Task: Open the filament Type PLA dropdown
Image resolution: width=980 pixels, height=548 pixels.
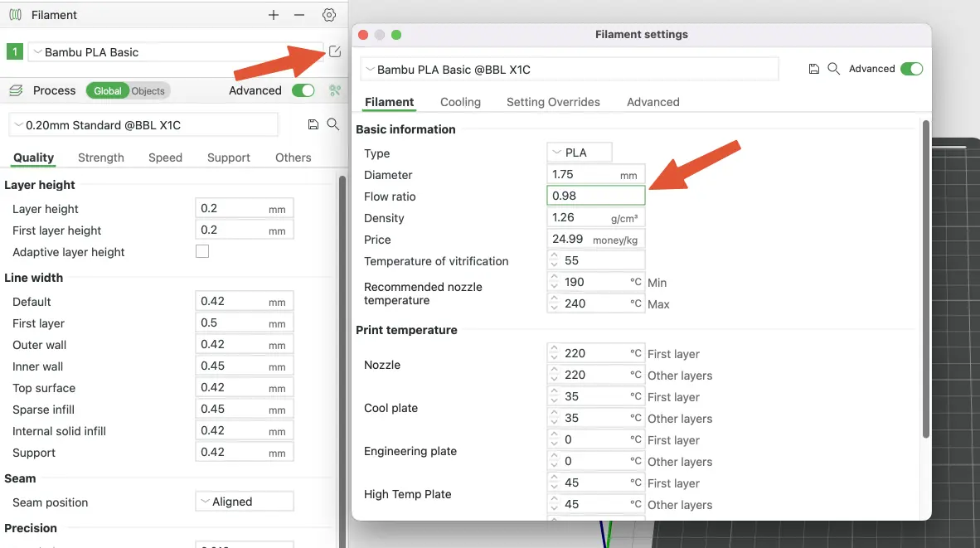Action: [580, 153]
